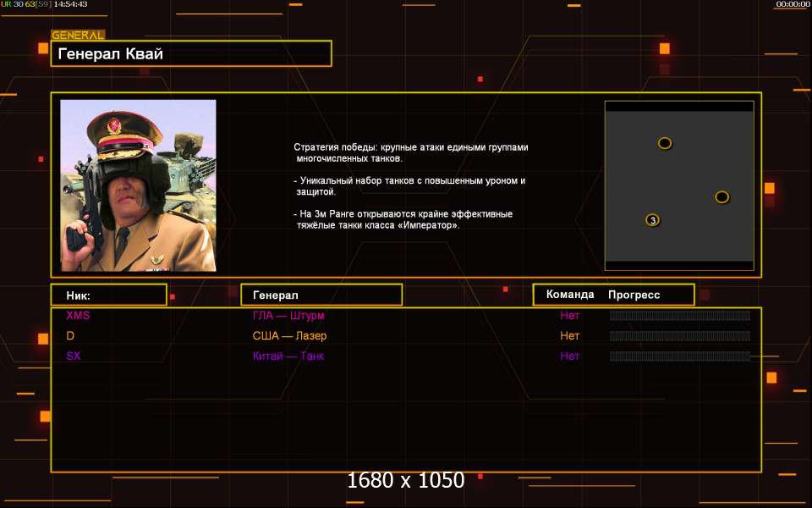
Task: Click the ГЛА — Штурм general entry
Action: 288,315
